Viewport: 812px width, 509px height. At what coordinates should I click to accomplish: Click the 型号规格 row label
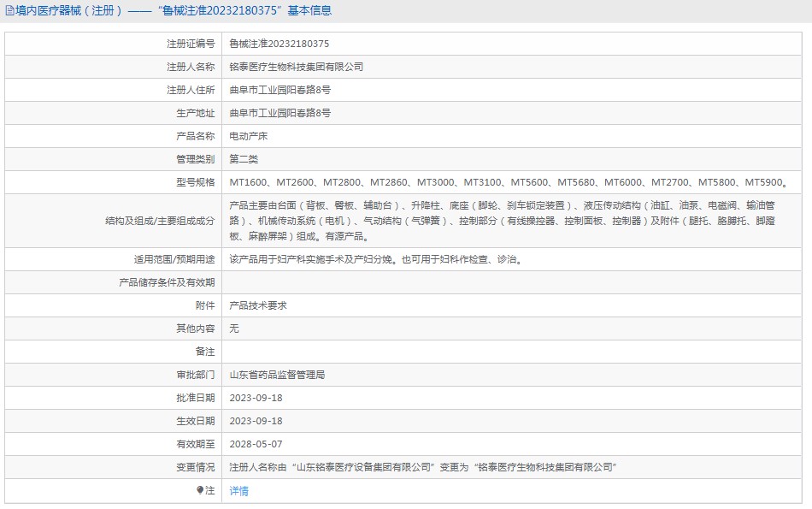coord(195,182)
